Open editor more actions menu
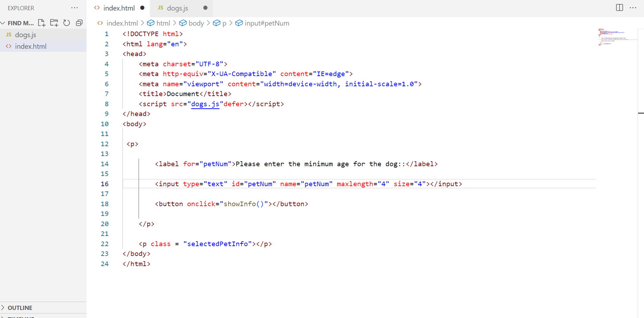The image size is (644, 318). (x=633, y=8)
